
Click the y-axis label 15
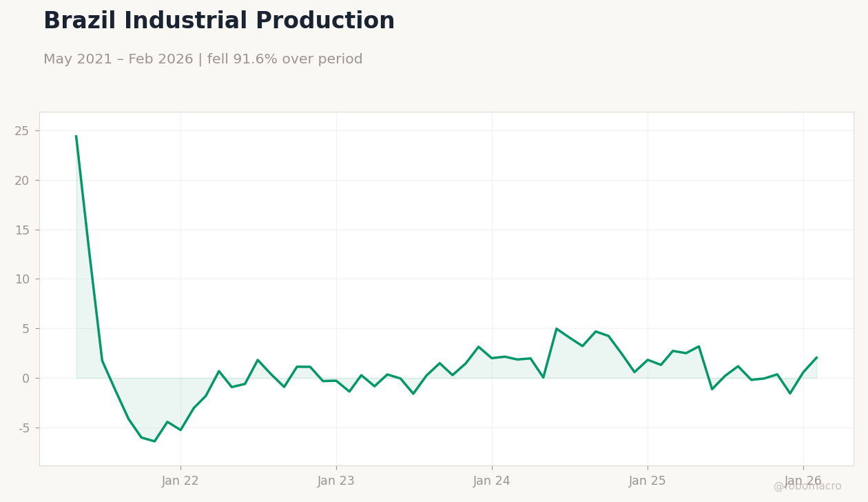tap(22, 230)
